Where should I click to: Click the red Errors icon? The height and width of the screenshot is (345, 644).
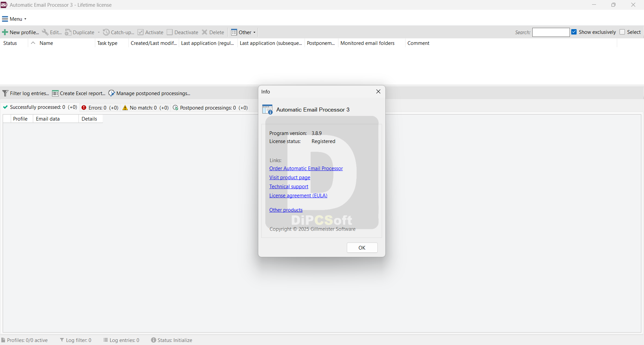coord(84,108)
